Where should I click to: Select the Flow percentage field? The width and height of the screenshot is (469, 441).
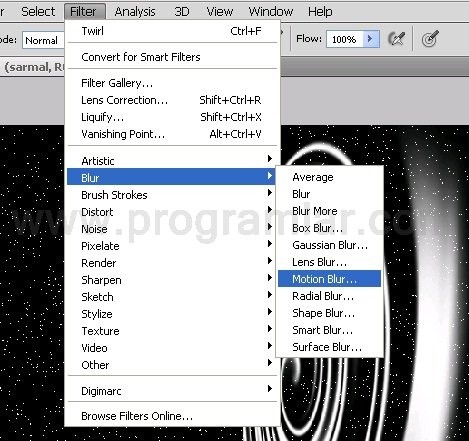(x=345, y=39)
